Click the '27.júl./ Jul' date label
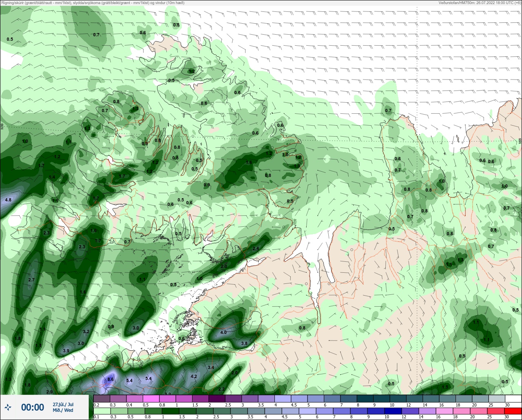The image size is (522, 420). (63, 405)
